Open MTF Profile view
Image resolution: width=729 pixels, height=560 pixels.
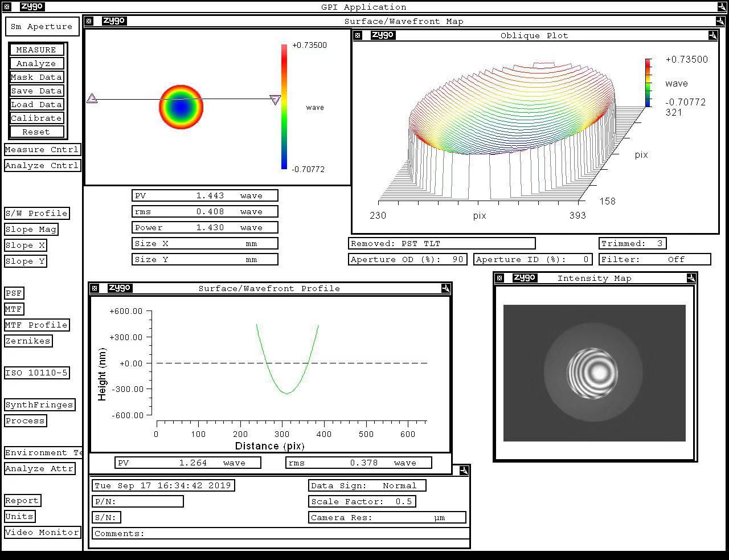[x=37, y=325]
